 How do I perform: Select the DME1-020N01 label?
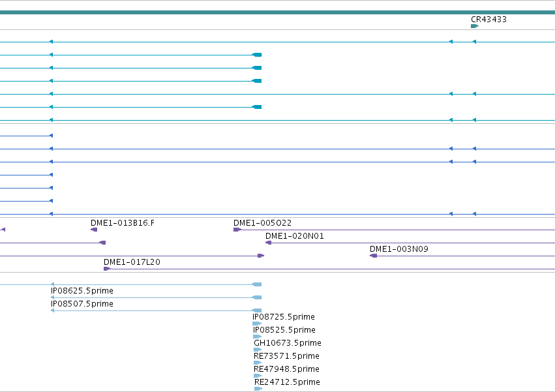point(295,236)
